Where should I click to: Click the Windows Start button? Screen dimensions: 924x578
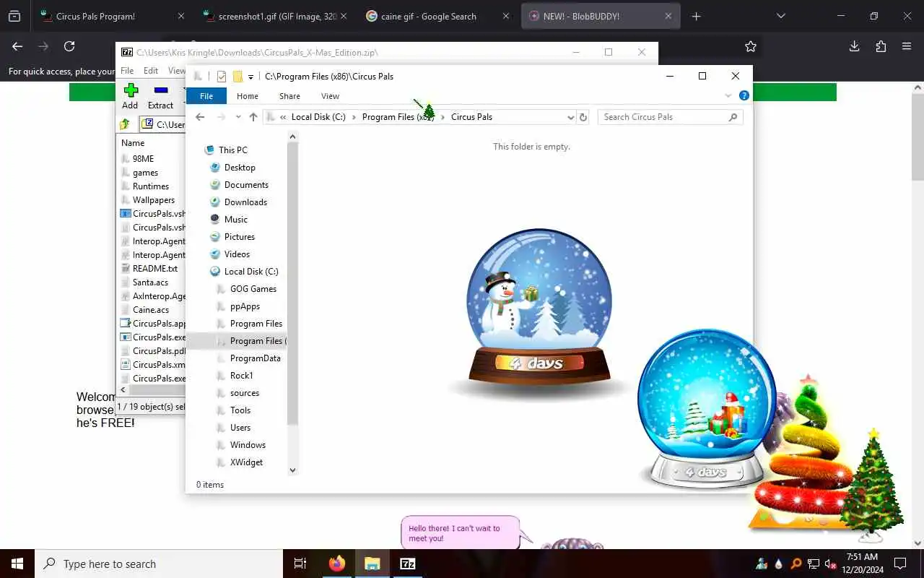pos(17,564)
